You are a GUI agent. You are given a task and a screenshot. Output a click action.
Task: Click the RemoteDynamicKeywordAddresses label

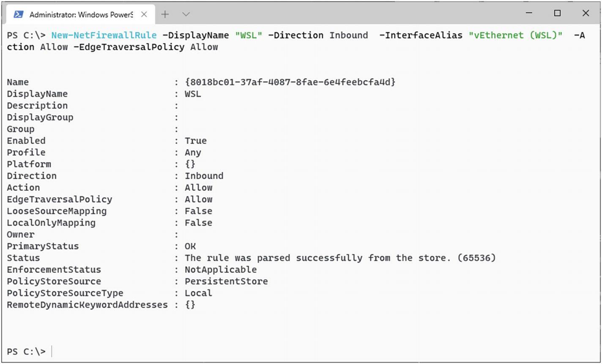pos(87,304)
